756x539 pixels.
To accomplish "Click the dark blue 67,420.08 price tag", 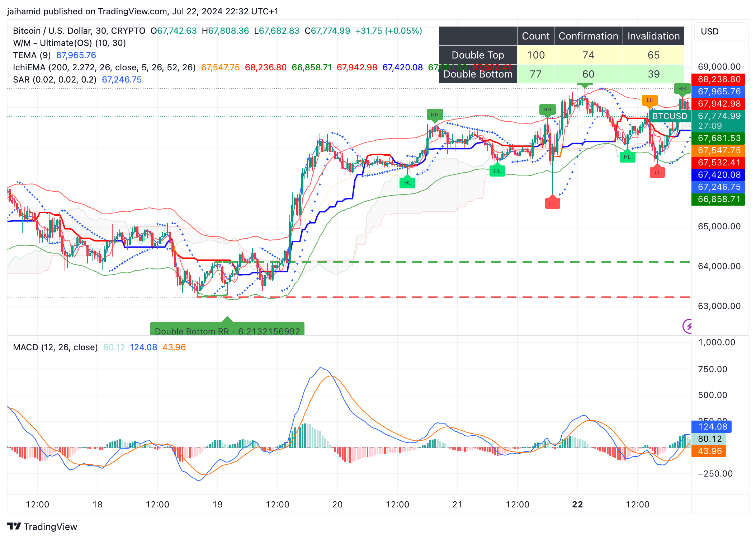I will click(718, 175).
